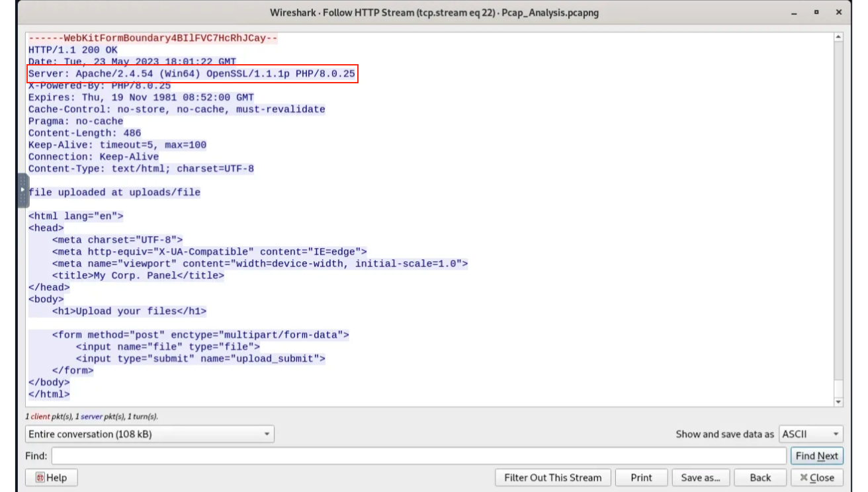The image size is (868, 492).
Task: Click the '<html lang="en">' line
Action: pyautogui.click(x=76, y=216)
